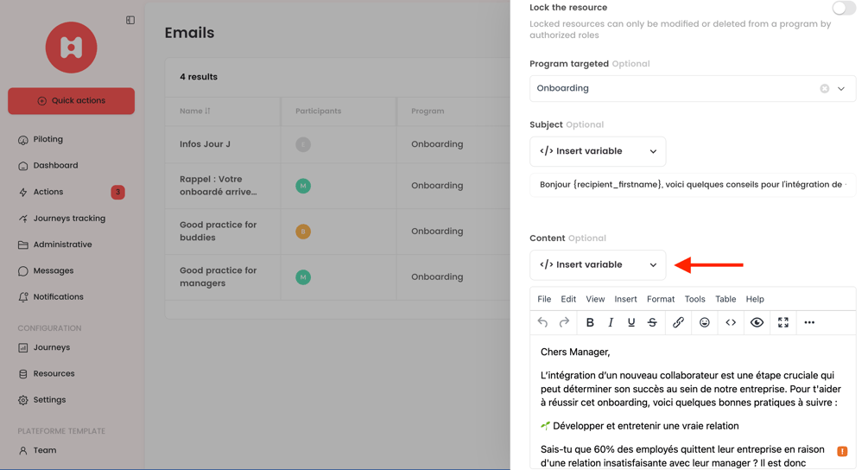Image resolution: width=868 pixels, height=470 pixels.
Task: Open the editor Help menu
Action: [755, 299]
